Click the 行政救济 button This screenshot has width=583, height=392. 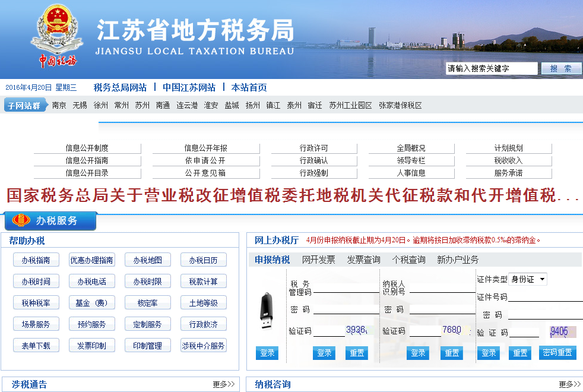204,324
